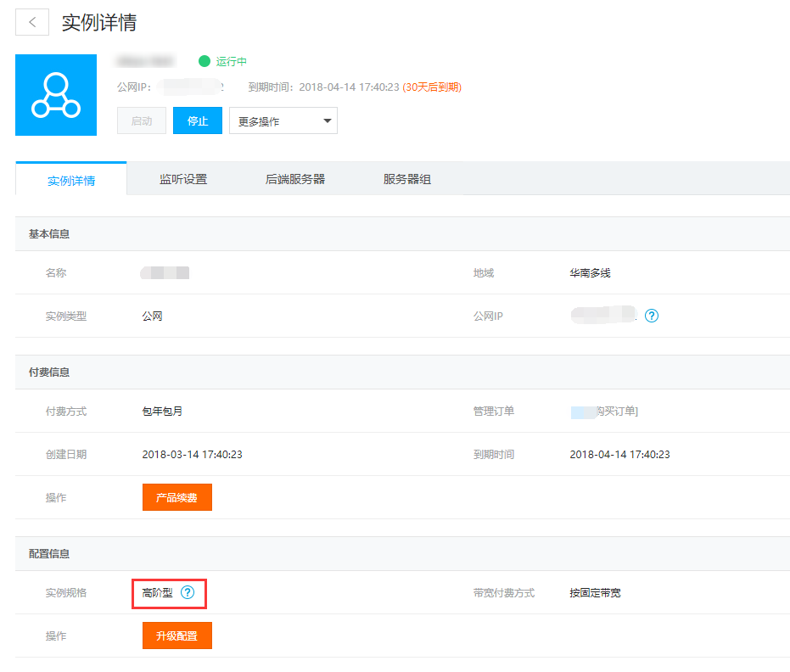This screenshot has width=790, height=672.
Task: Click the greyed-out 启动 button
Action: (x=142, y=121)
